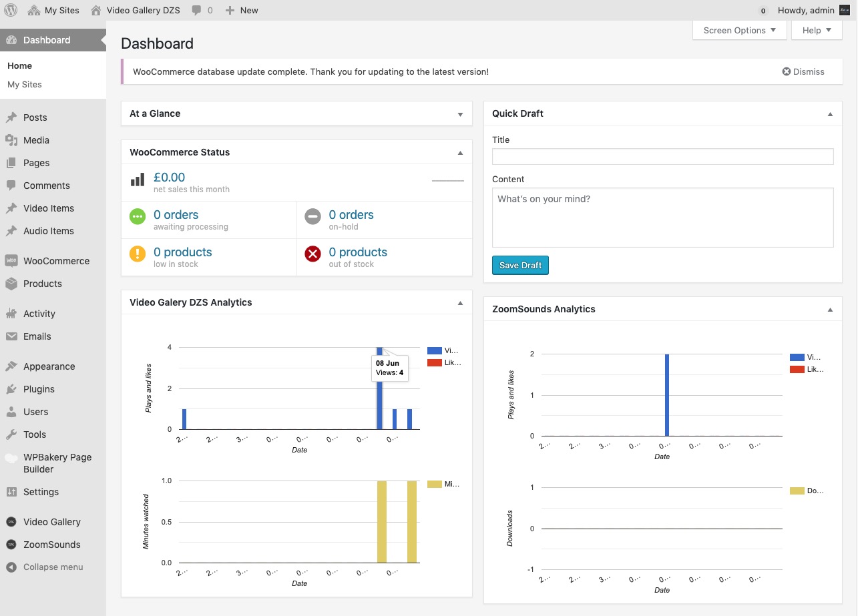Click the Plugins plug icon
Viewport: 858px width, 616px height.
click(11, 389)
